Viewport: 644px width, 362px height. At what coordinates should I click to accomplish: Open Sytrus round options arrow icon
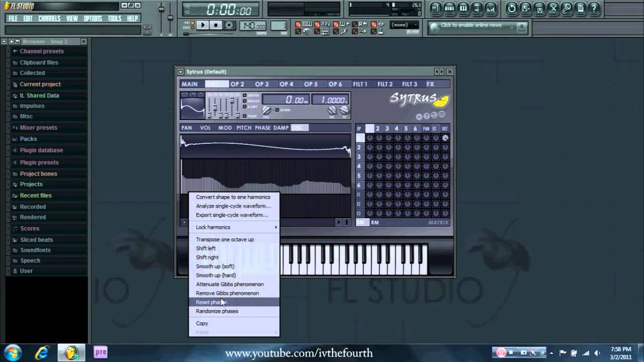point(419,116)
